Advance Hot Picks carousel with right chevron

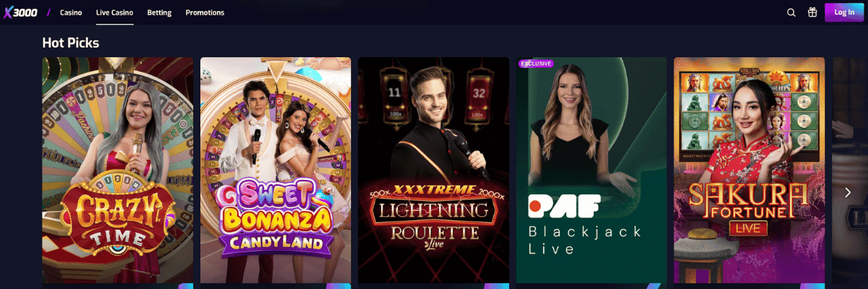[848, 192]
